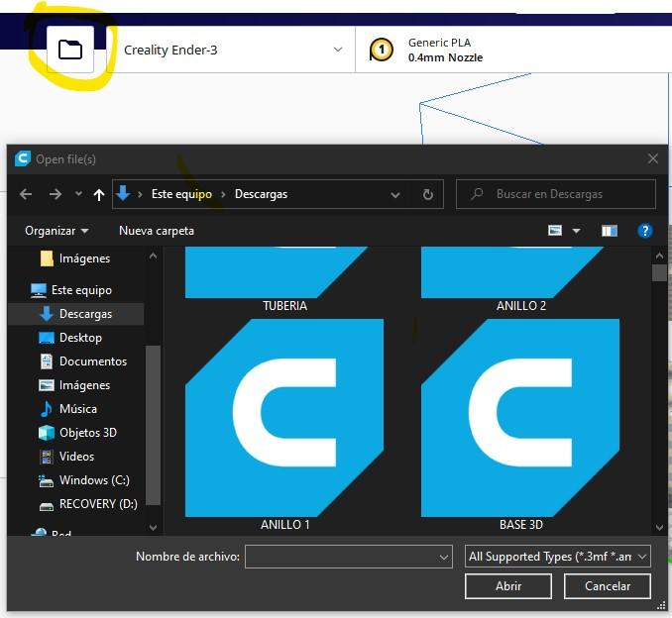This screenshot has width=672, height=618.
Task: Click Descargas in the address bar
Action: [261, 194]
